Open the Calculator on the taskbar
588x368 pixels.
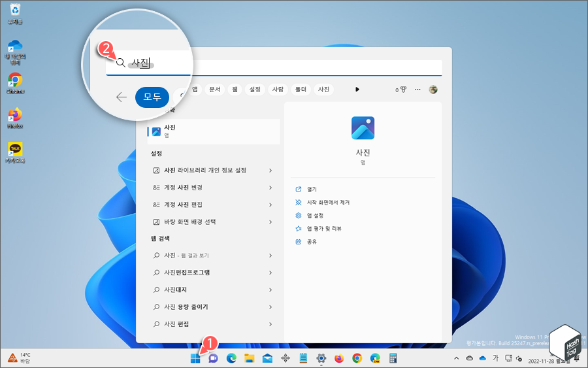point(393,359)
